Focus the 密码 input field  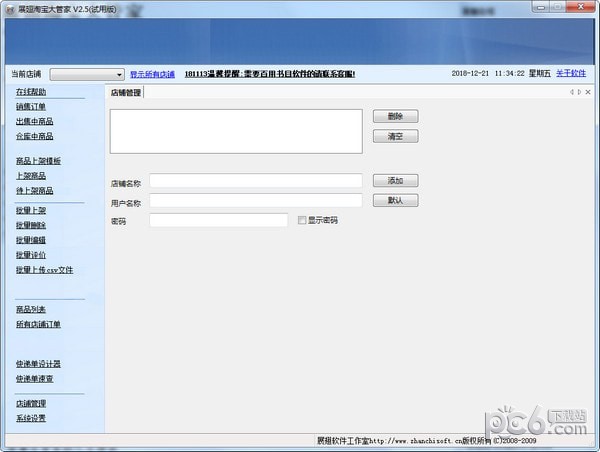click(x=218, y=220)
